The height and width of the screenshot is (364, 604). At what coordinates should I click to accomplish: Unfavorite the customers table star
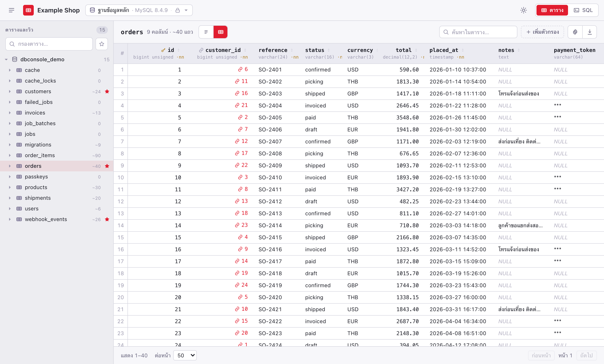107,91
